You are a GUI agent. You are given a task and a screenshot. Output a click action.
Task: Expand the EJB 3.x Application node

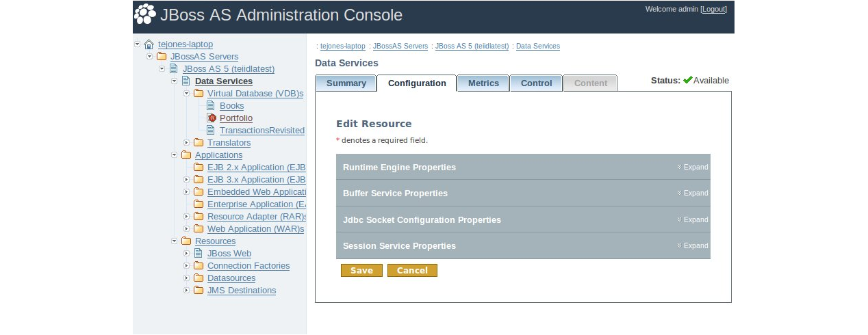[186, 180]
